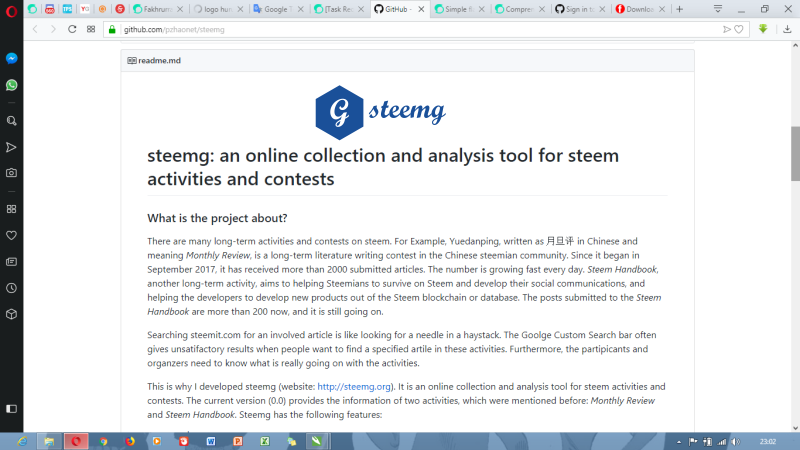Open File Explorer from the taskbar
The height and width of the screenshot is (450, 800).
[49, 441]
